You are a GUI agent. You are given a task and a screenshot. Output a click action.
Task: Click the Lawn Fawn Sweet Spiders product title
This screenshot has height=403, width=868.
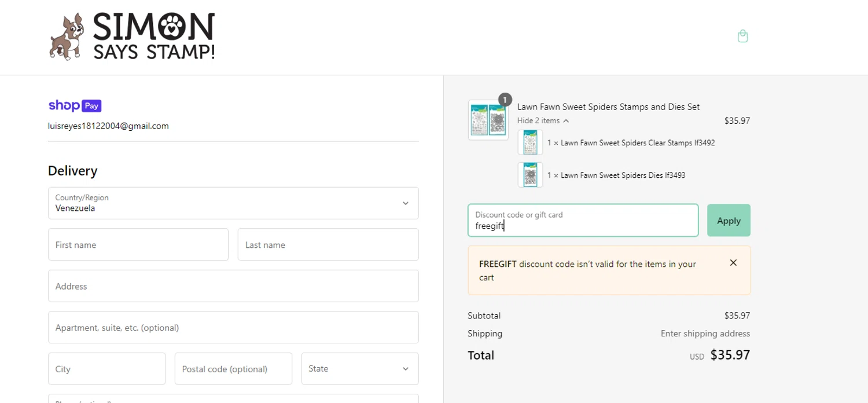pyautogui.click(x=608, y=107)
